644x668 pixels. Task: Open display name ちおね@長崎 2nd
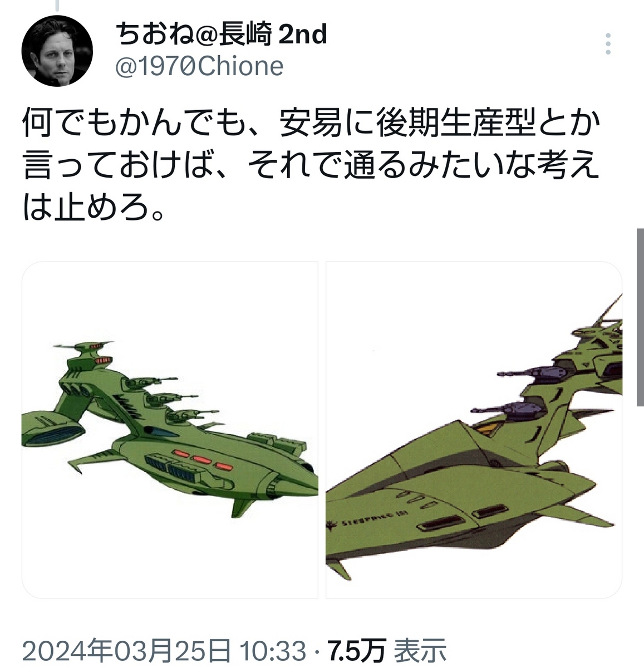click(x=222, y=35)
